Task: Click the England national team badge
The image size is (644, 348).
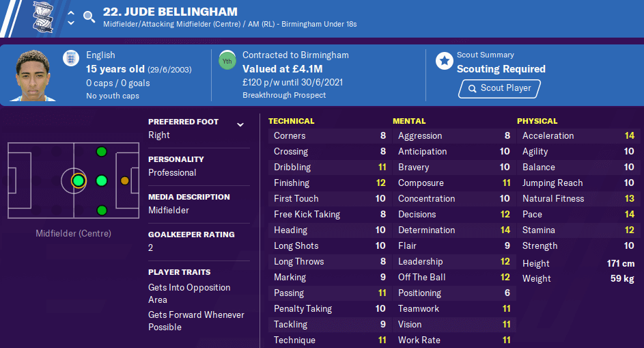Action: pyautogui.click(x=71, y=58)
